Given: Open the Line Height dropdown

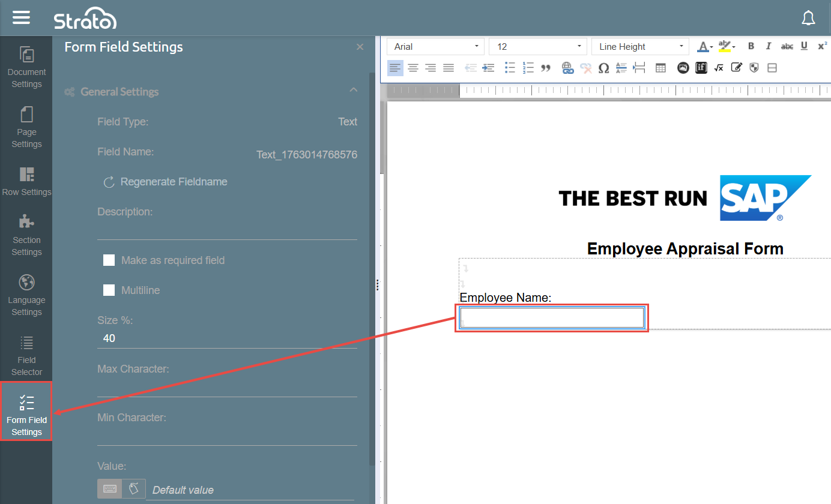Looking at the screenshot, I should click(x=640, y=47).
